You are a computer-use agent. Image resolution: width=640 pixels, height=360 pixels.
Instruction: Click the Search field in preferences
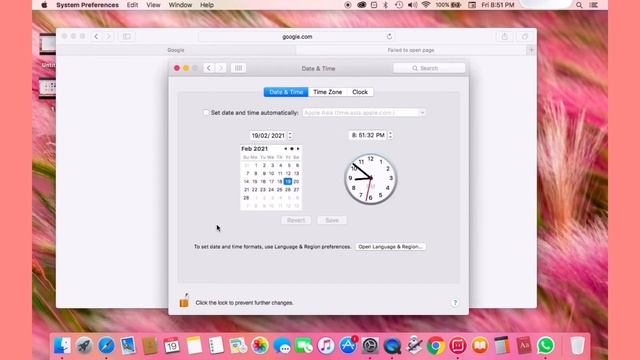(x=429, y=68)
